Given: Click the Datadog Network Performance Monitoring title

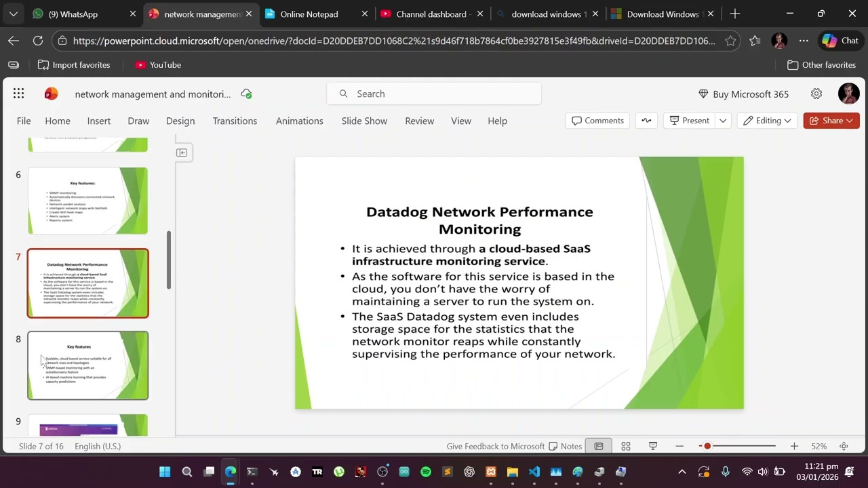Looking at the screenshot, I should (479, 220).
